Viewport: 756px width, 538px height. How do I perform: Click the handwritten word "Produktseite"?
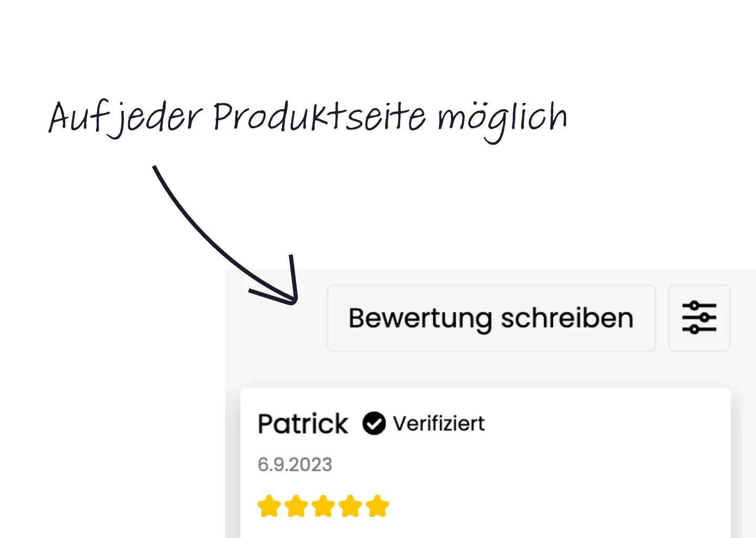(319, 117)
